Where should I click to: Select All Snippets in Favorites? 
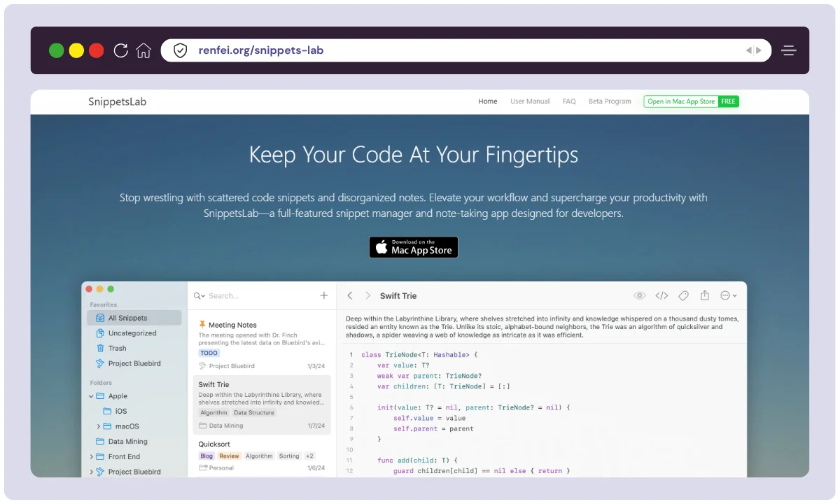[134, 318]
